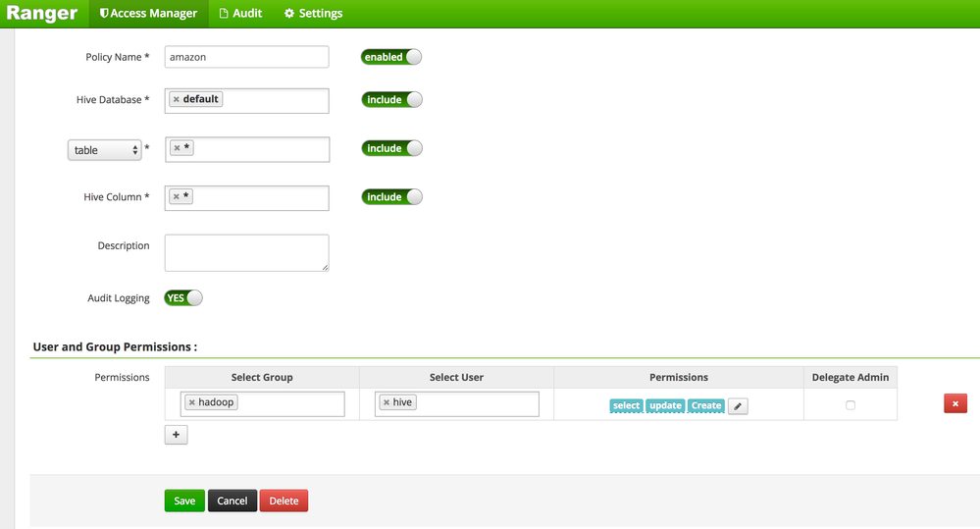
Task: Toggle include switch for Hive Database
Action: (x=391, y=99)
